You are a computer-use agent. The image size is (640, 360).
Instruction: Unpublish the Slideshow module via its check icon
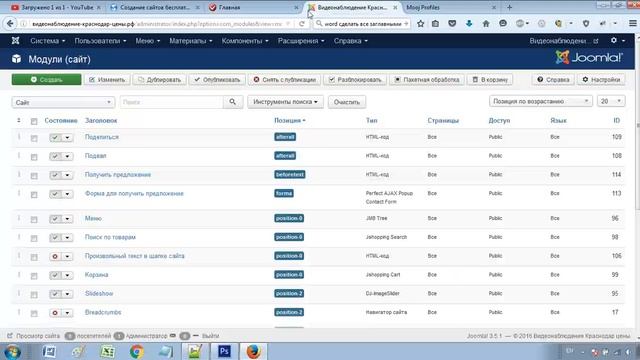coord(55,294)
